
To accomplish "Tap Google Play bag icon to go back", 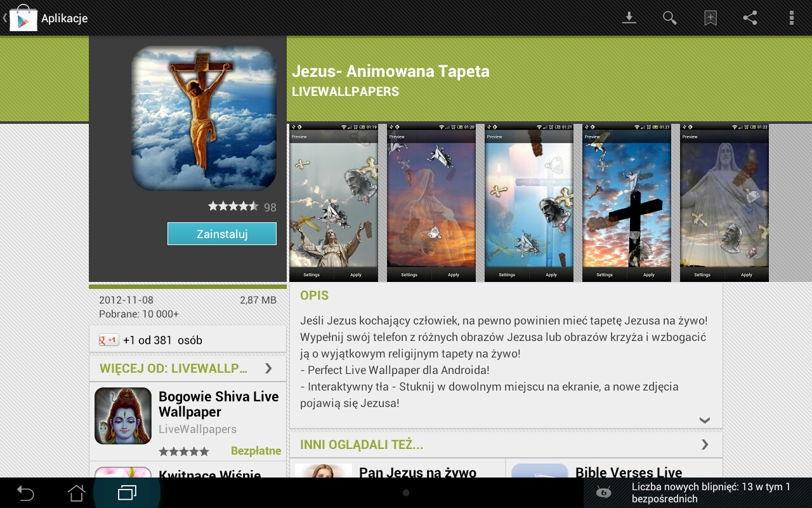I will pos(23,18).
